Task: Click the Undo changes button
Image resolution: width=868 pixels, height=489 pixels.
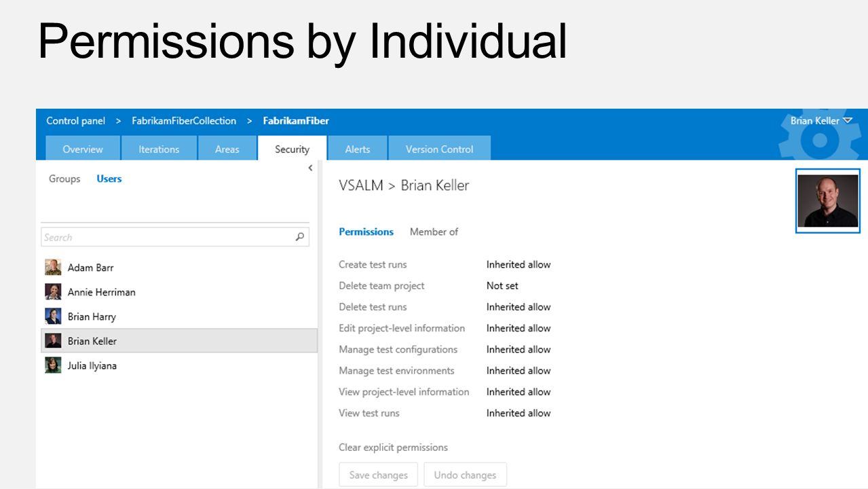Action: point(466,475)
